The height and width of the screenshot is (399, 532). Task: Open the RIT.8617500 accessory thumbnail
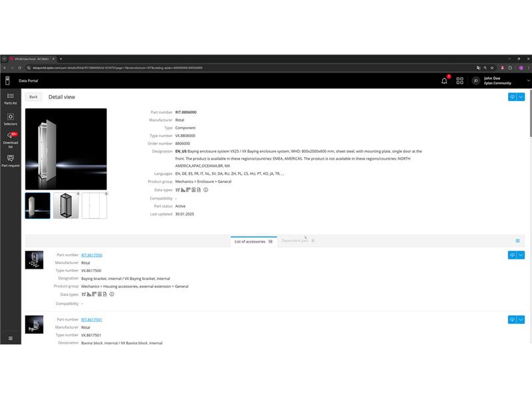(35, 260)
